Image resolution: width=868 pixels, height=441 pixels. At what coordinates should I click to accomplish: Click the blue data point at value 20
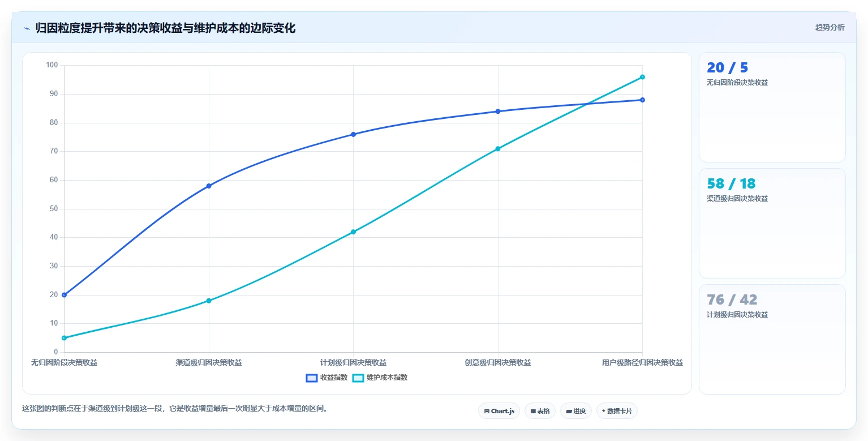64,295
